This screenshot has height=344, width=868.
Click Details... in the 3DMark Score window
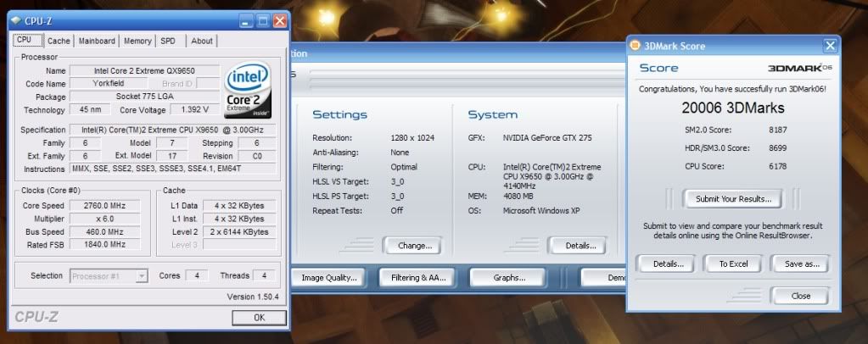(668, 264)
